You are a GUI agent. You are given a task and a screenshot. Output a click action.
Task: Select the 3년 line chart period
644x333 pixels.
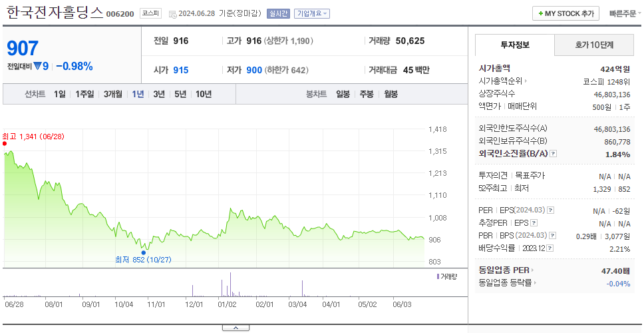[159, 94]
